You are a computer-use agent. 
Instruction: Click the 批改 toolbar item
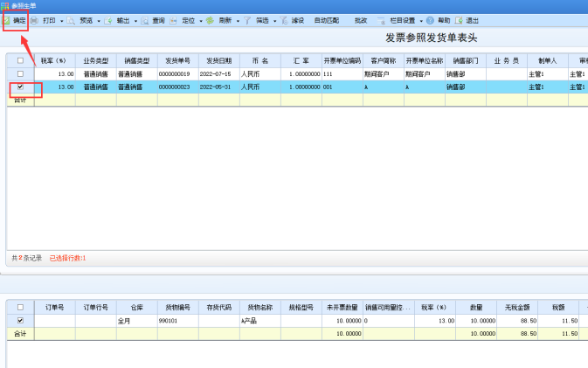361,21
